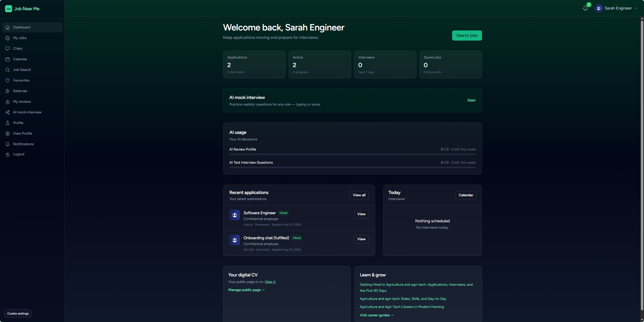
Task: Open the Applications stat card
Action: tap(254, 64)
